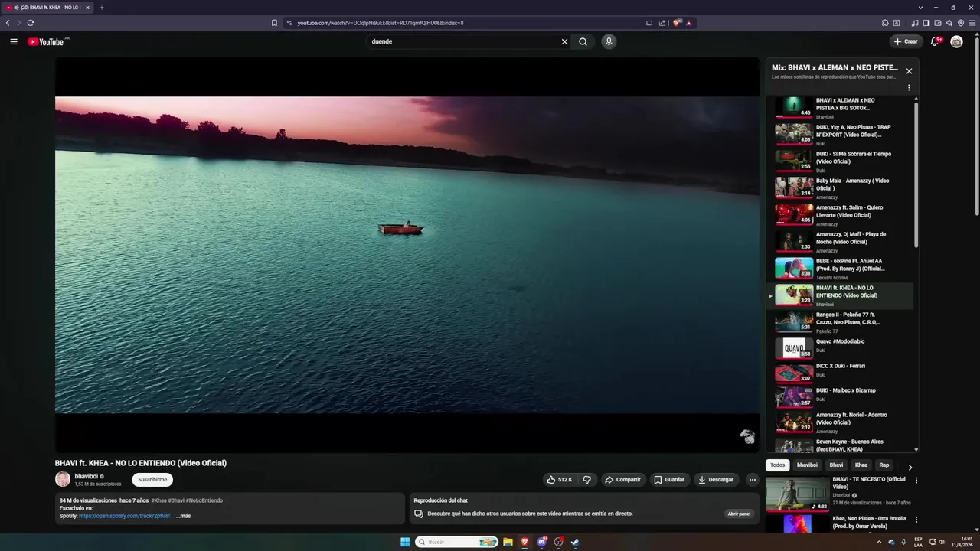This screenshot has width=980, height=551.
Task: Share page via address bar share icon
Action: tap(662, 23)
